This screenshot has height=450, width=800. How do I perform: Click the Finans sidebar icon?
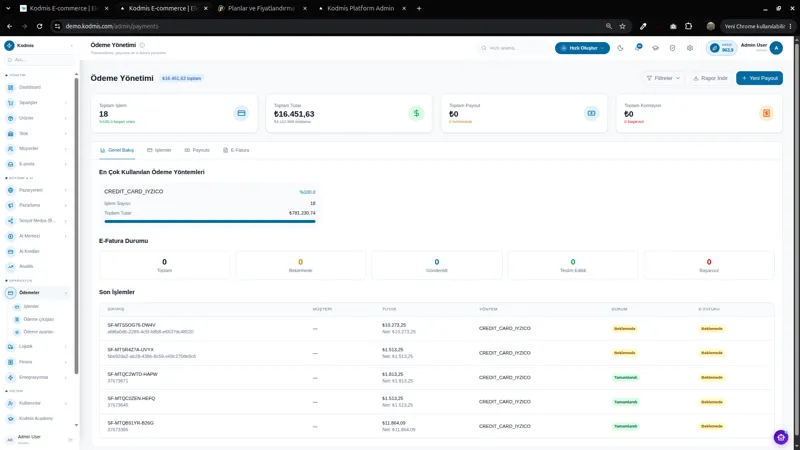[x=11, y=362]
